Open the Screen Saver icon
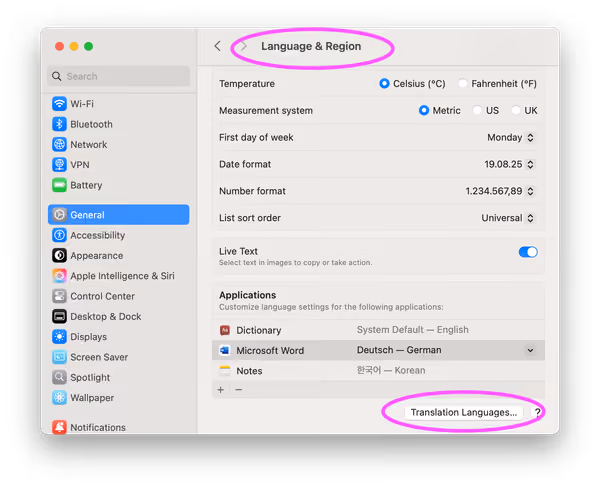 (59, 357)
